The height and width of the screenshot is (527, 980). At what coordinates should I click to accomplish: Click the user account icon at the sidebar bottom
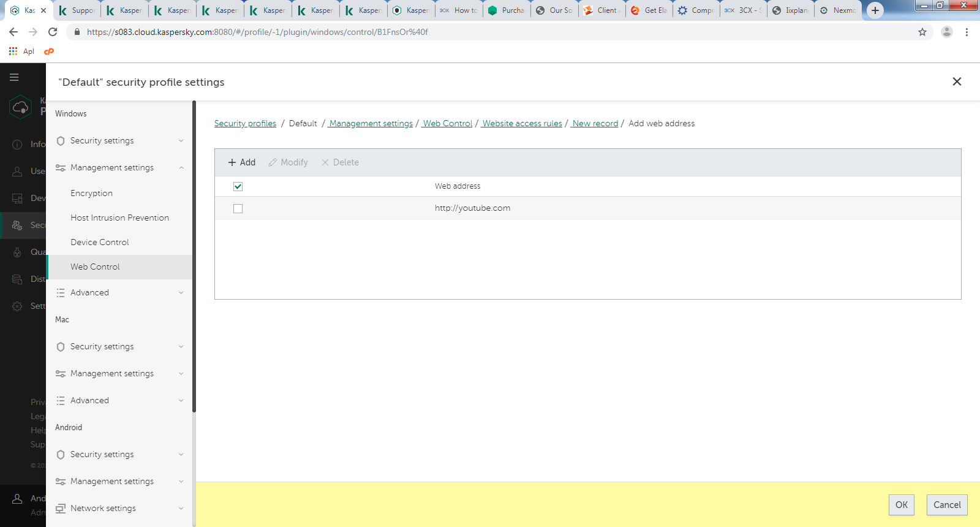pyautogui.click(x=17, y=499)
